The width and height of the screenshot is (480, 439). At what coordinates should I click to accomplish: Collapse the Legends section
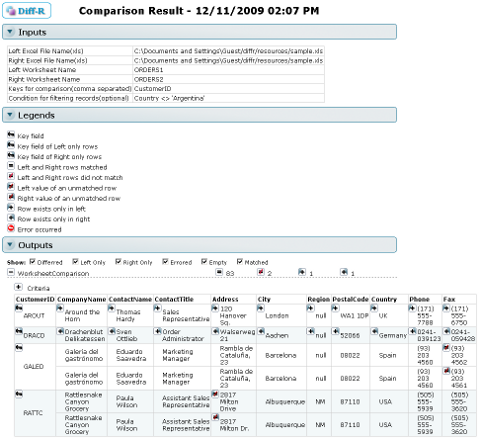[x=10, y=115]
